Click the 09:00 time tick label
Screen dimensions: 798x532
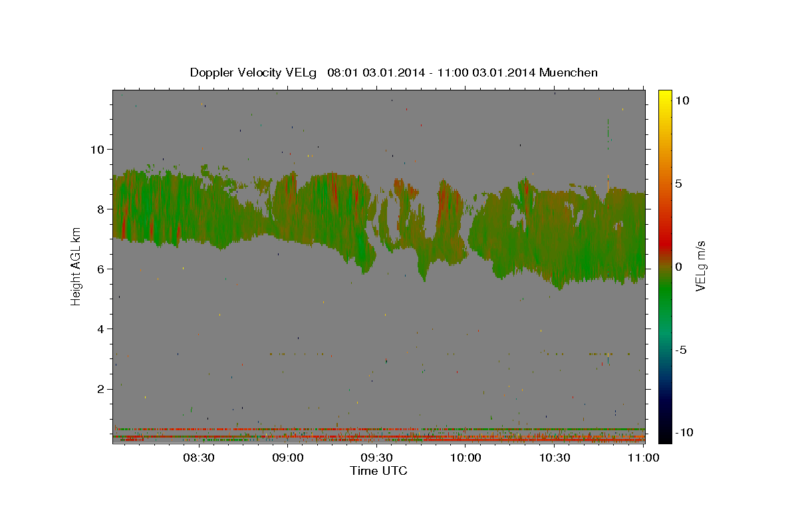pyautogui.click(x=288, y=458)
